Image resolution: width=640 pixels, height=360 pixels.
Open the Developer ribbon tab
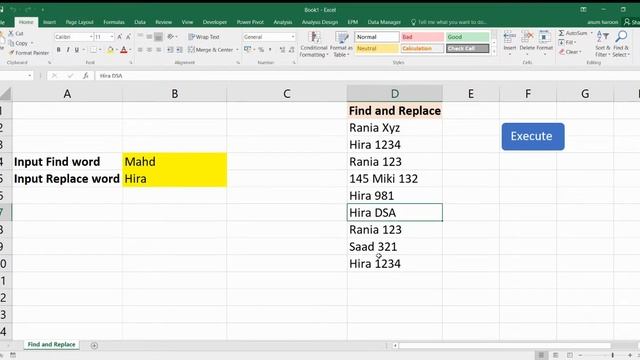click(x=215, y=22)
